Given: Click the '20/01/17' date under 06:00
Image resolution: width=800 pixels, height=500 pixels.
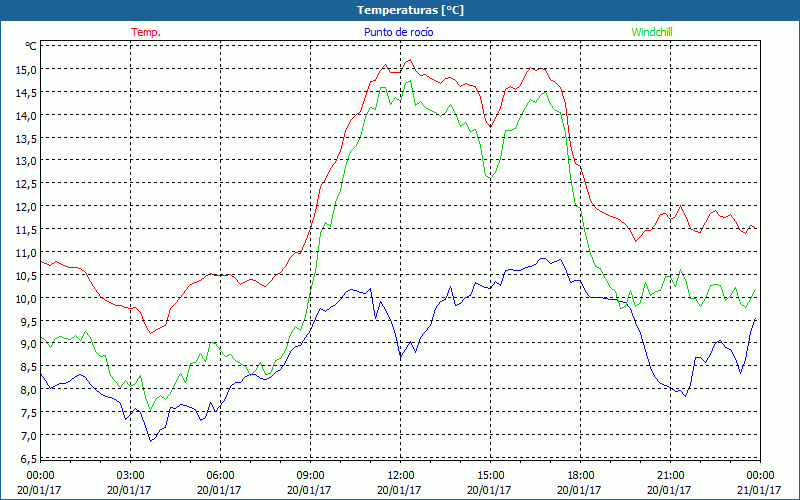Looking at the screenshot, I should 219,490.
